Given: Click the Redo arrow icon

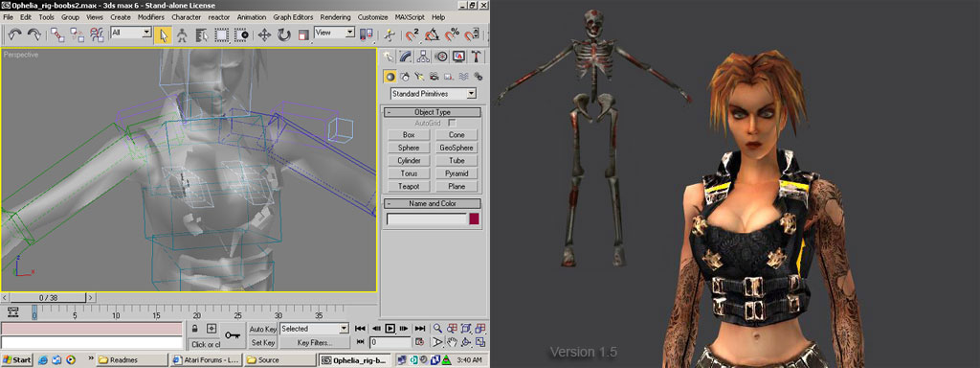Looking at the screenshot, I should [34, 35].
